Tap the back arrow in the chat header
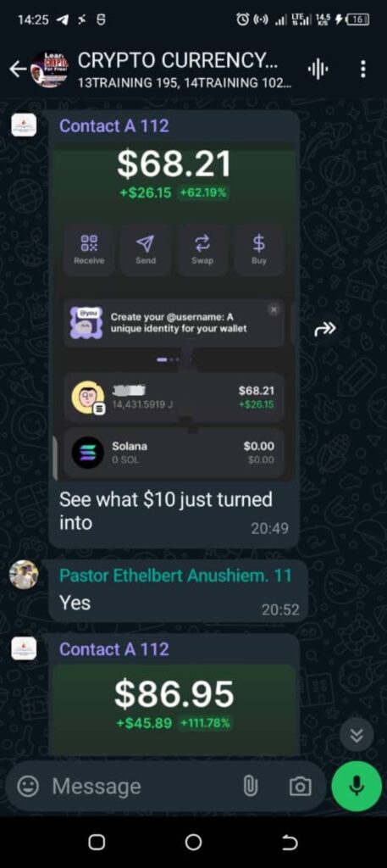This screenshot has height=868, width=387. tap(18, 70)
